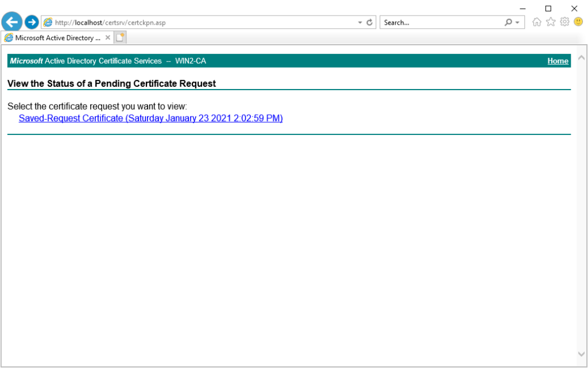Click the Back navigation arrow
The image size is (588, 368).
[11, 22]
